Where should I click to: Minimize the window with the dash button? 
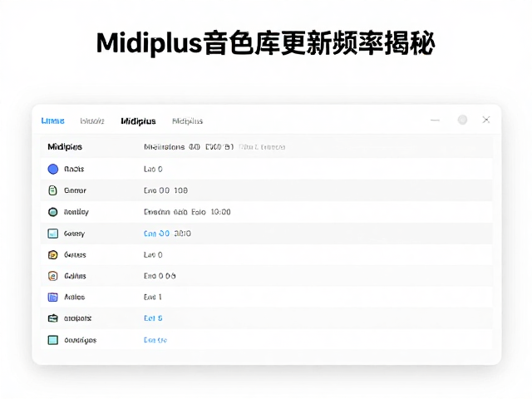(x=435, y=120)
